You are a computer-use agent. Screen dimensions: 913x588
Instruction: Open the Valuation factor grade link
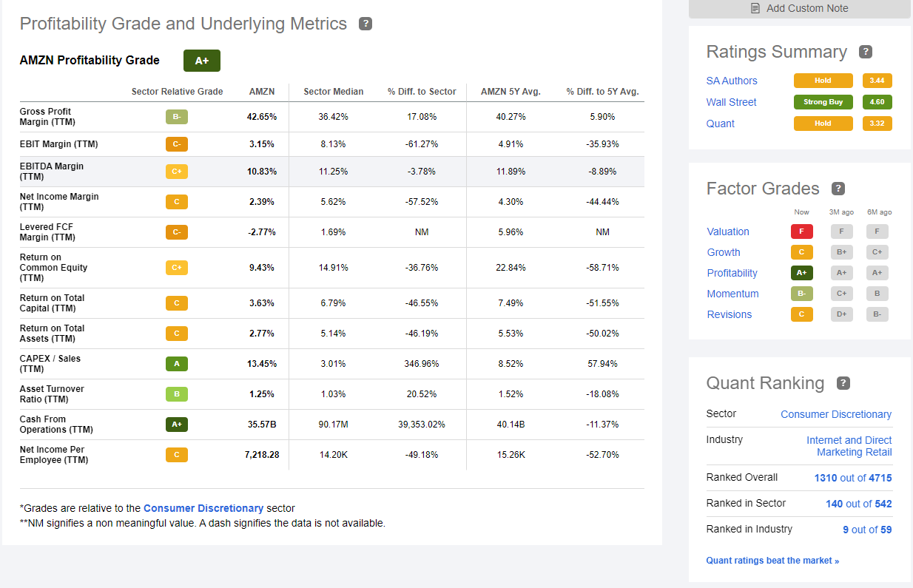tap(728, 232)
